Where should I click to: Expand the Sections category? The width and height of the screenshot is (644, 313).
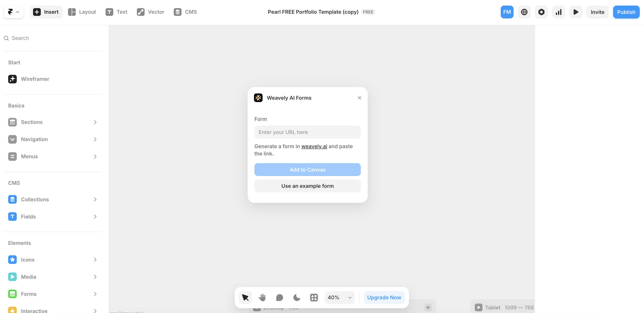(x=32, y=122)
